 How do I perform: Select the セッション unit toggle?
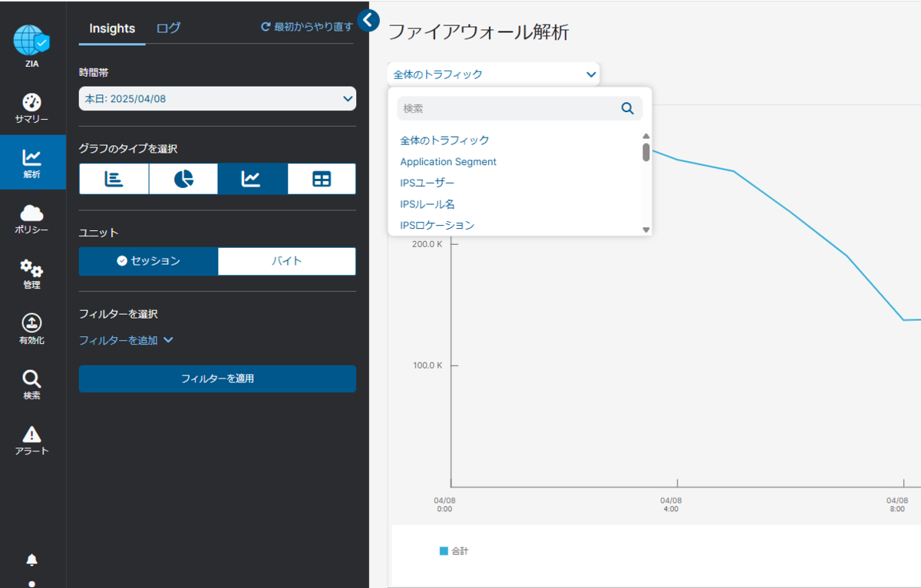pyautogui.click(x=149, y=261)
